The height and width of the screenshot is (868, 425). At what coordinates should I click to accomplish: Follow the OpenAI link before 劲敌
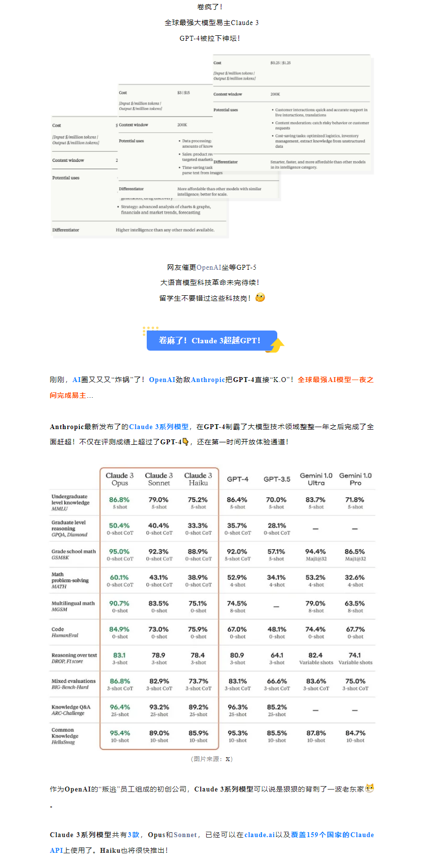(x=162, y=380)
